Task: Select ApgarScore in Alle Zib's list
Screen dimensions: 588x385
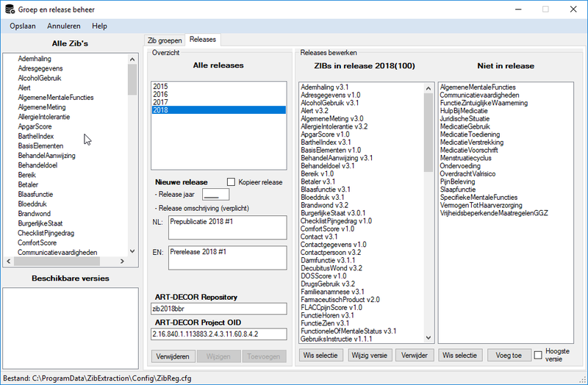Action: point(35,126)
